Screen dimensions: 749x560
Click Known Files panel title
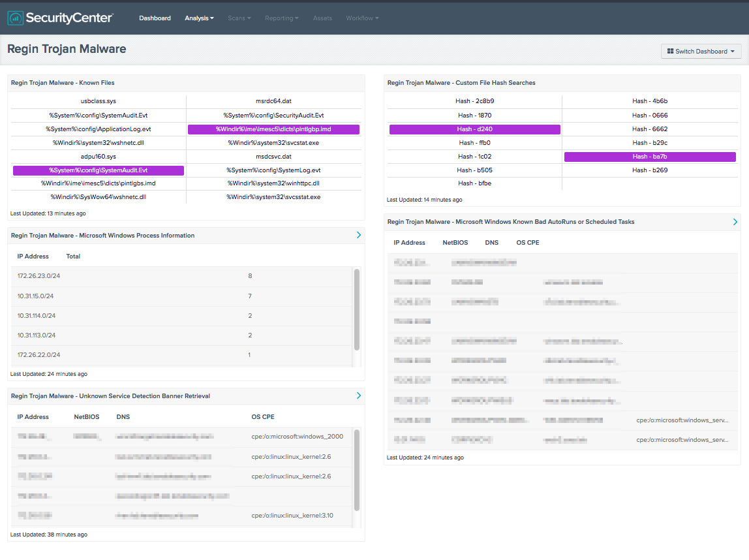click(63, 83)
